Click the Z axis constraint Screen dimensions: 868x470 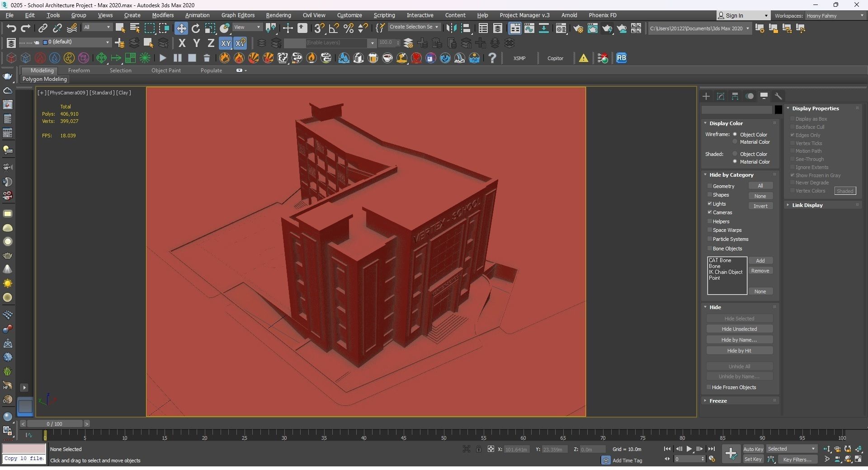(211, 43)
